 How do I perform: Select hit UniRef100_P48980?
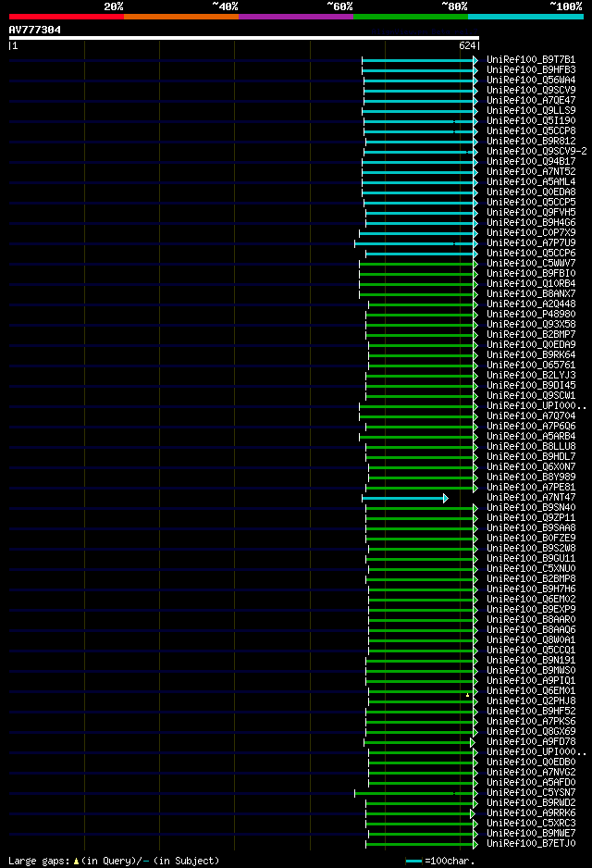531,314
